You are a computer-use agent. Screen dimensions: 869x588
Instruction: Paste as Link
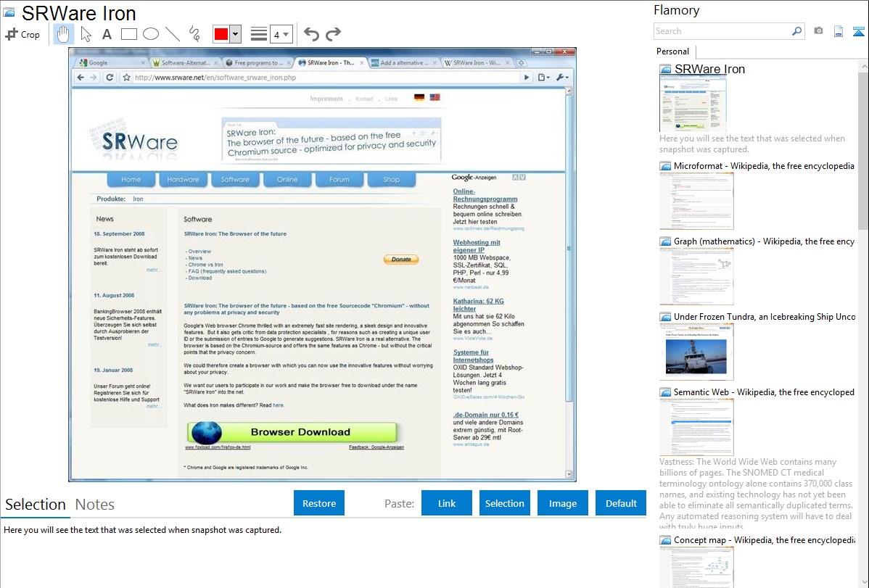(x=447, y=503)
